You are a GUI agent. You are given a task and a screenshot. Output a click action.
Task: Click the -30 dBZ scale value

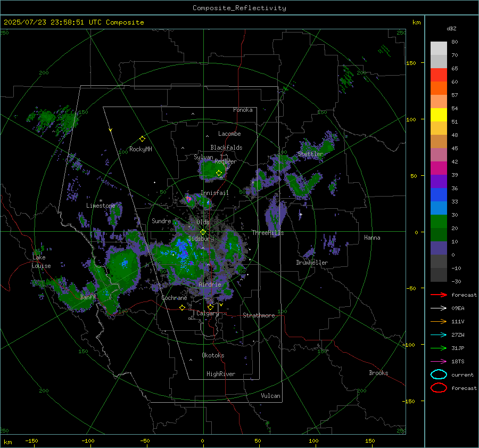(x=456, y=281)
